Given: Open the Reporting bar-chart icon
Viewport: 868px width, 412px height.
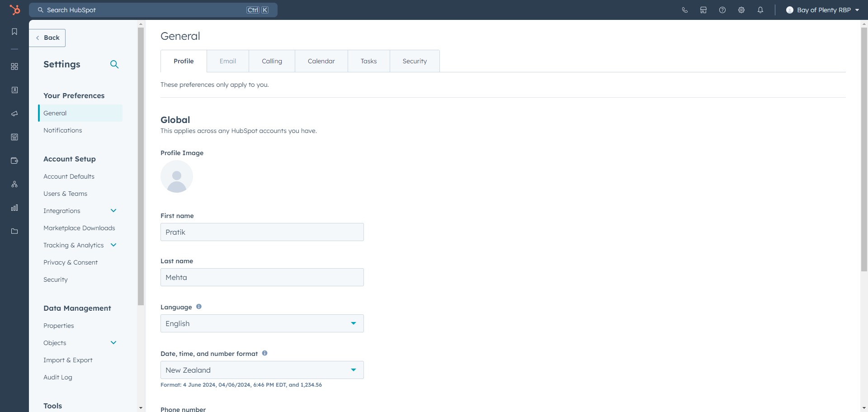Looking at the screenshot, I should 14,208.
